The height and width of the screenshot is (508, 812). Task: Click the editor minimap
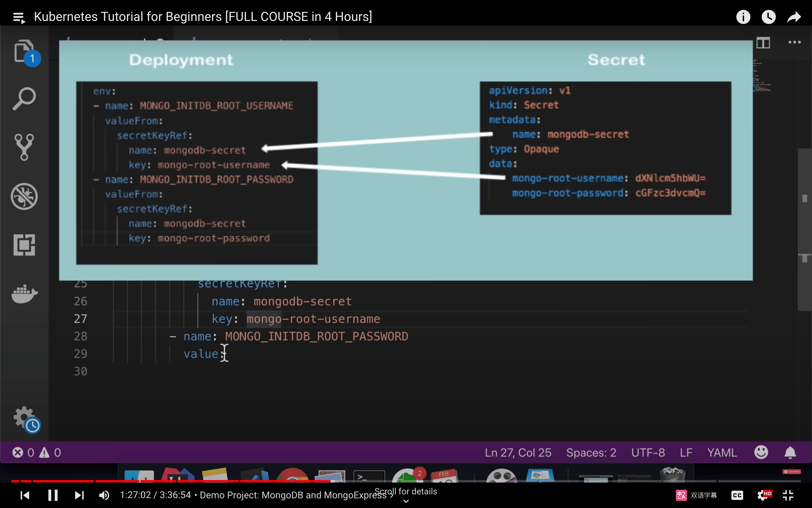762,75
